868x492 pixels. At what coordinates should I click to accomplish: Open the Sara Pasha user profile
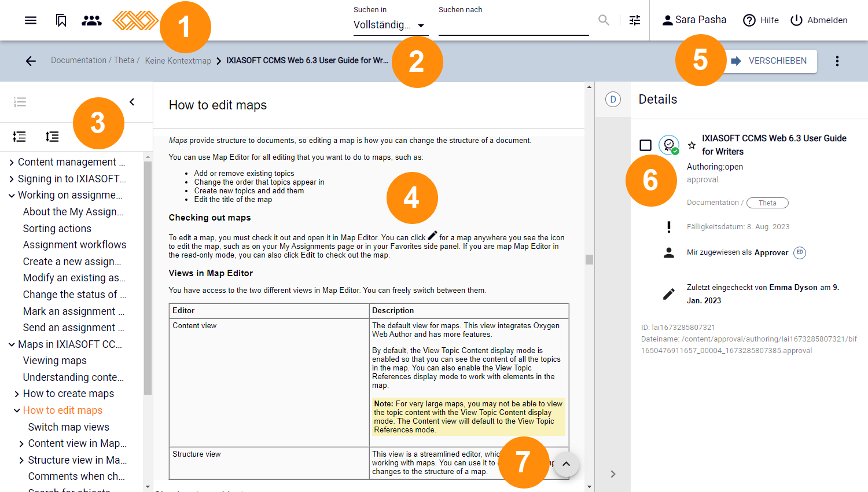694,20
